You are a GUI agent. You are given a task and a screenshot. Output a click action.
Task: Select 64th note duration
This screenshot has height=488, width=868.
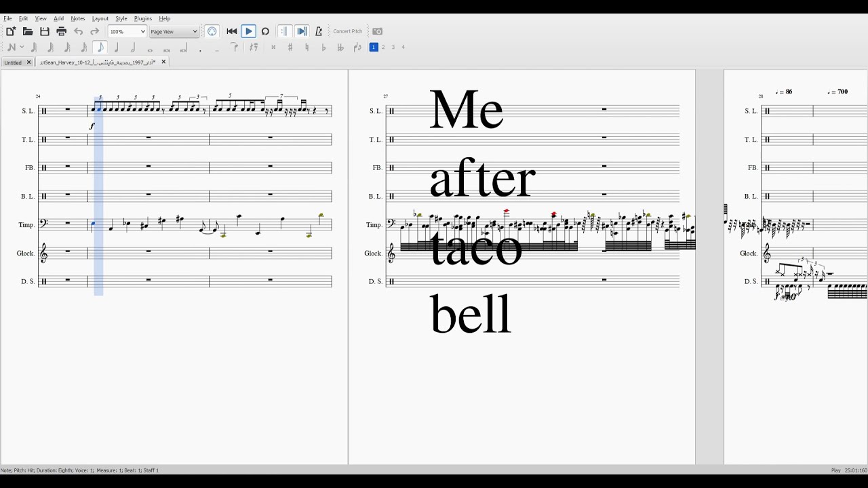click(x=50, y=47)
